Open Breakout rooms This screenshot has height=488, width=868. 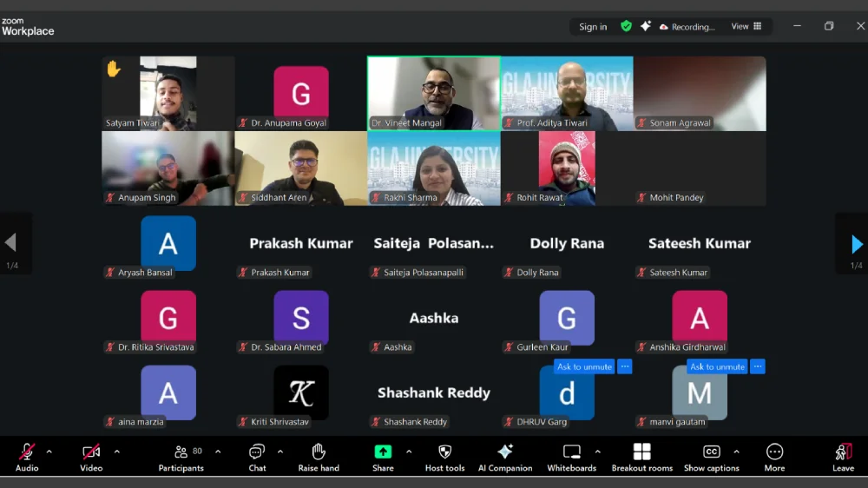(641, 457)
